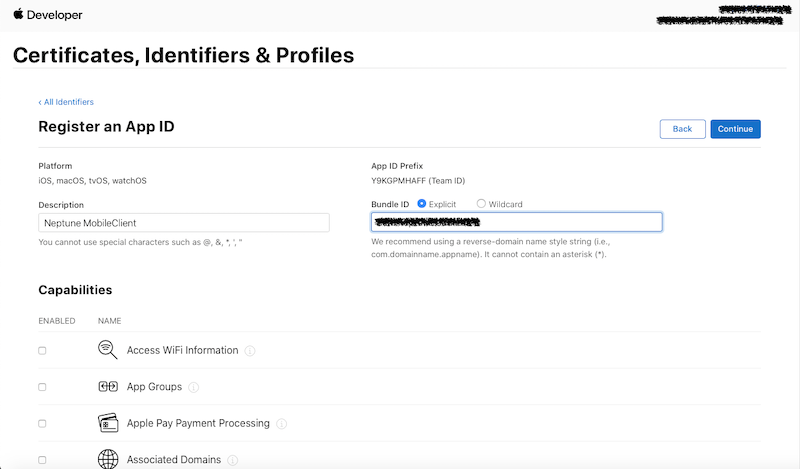Enable the Access WiFi Information capability

pyautogui.click(x=42, y=351)
